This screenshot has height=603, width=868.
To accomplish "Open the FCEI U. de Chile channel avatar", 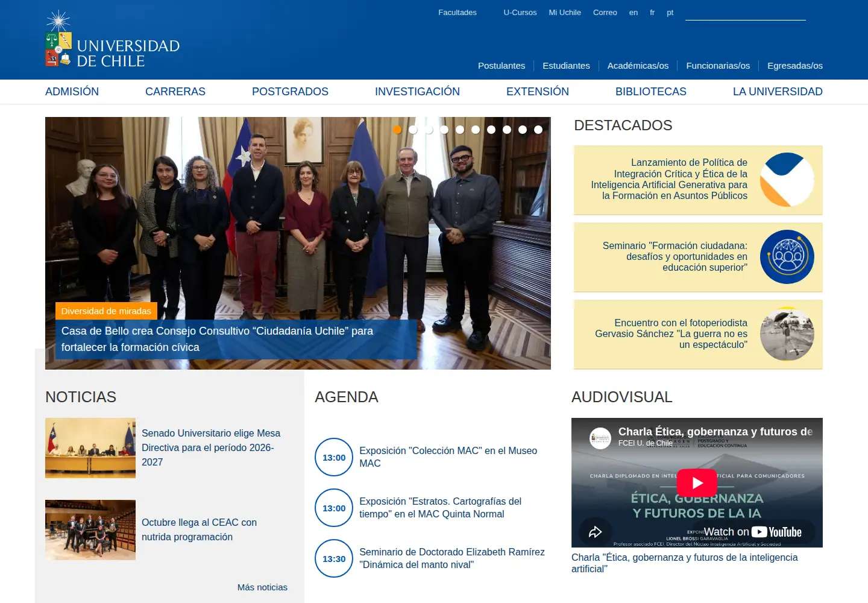I will 600,438.
